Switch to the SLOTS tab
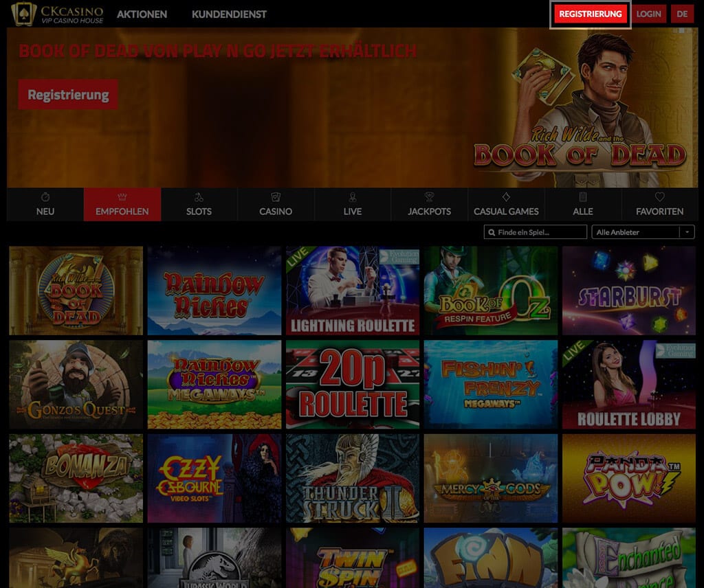This screenshot has height=588, width=704. tap(199, 205)
